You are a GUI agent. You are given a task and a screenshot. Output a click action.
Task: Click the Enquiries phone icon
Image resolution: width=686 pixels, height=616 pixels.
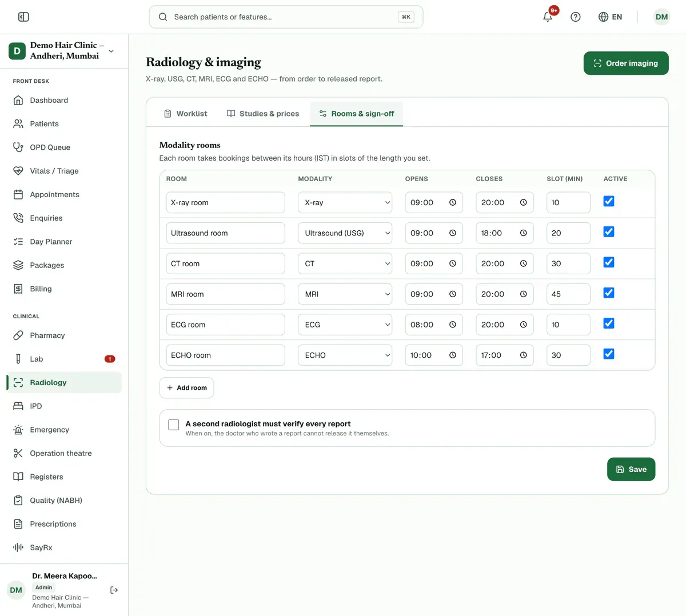point(18,218)
